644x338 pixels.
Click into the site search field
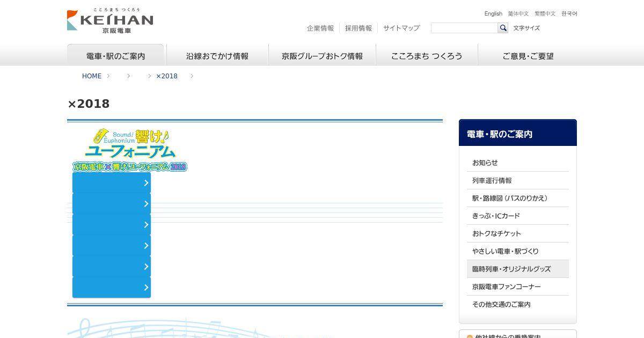[x=464, y=28]
